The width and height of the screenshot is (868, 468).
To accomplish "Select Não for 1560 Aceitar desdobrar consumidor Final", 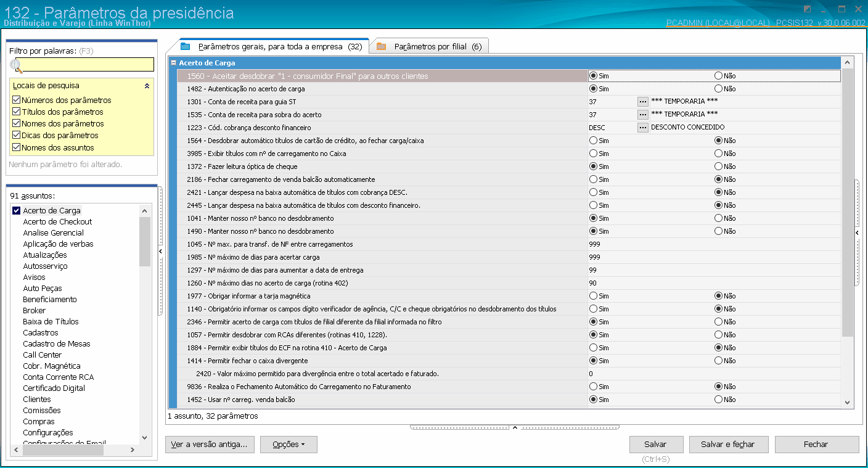I will click(718, 76).
